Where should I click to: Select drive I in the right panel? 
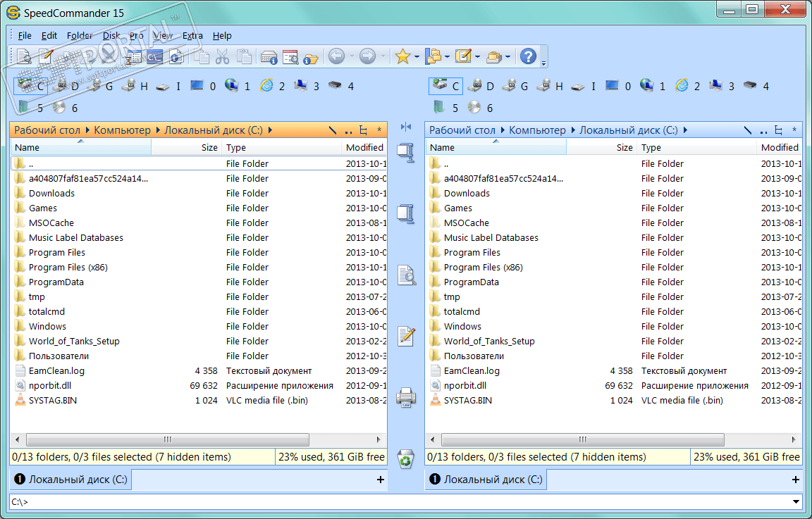[584, 86]
